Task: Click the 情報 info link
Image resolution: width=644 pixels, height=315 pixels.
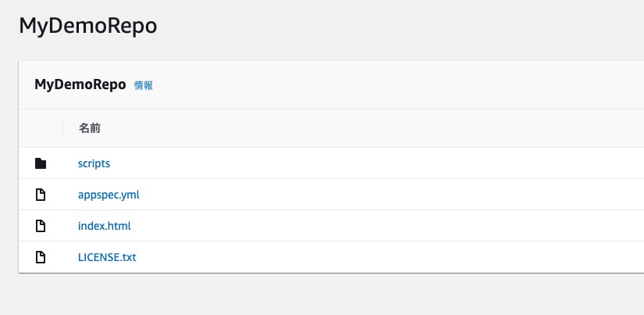Action: click(x=144, y=85)
